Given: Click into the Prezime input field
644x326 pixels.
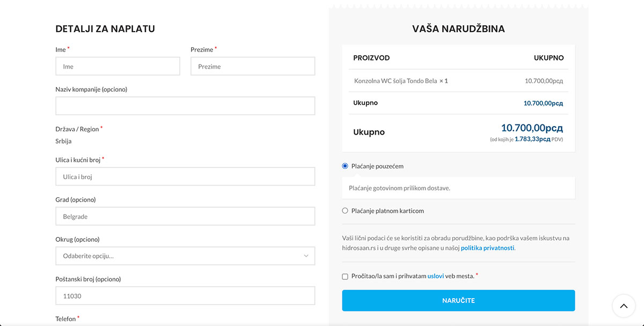Looking at the screenshot, I should click(x=252, y=66).
